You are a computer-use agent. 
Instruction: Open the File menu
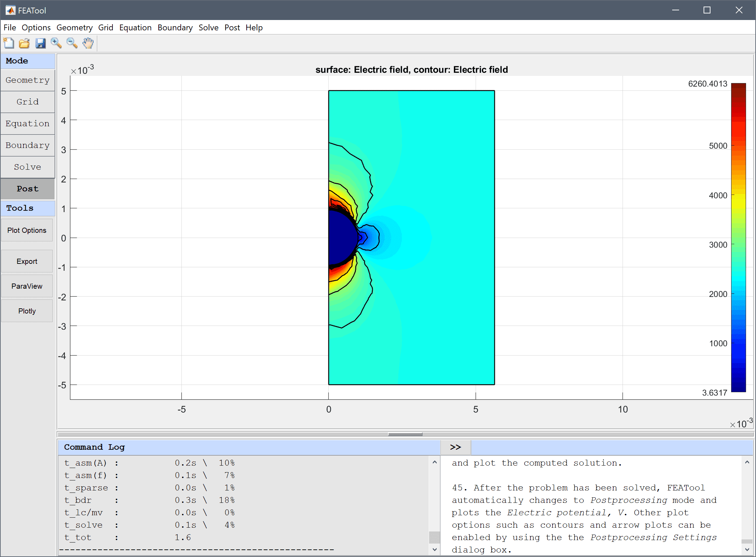coord(10,28)
